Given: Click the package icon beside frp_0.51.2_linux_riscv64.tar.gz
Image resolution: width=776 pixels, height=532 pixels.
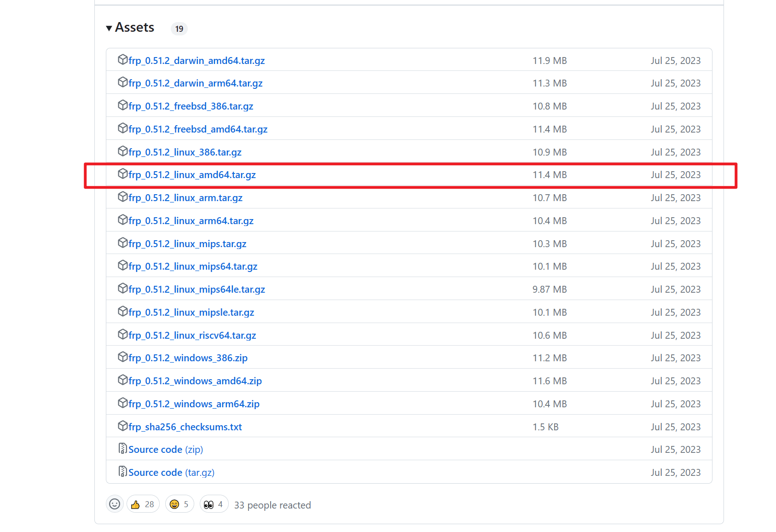Looking at the screenshot, I should pyautogui.click(x=122, y=335).
